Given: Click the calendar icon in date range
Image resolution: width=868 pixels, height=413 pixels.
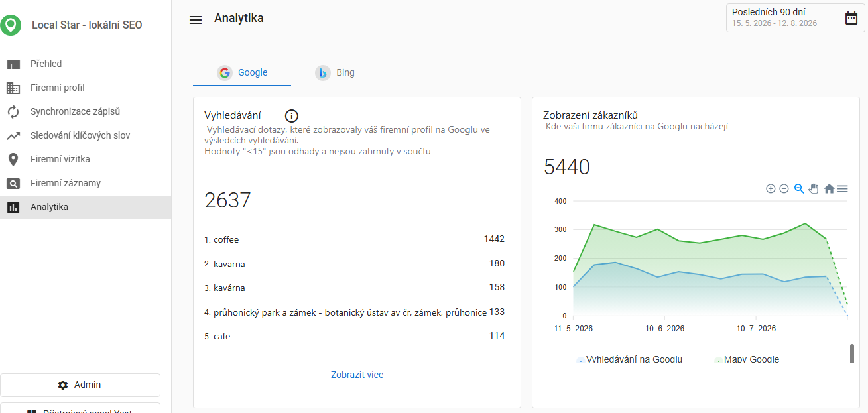Looking at the screenshot, I should coord(851,18).
